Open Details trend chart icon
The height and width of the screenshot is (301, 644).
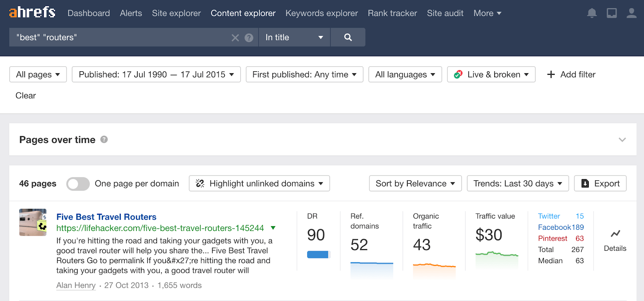click(615, 234)
